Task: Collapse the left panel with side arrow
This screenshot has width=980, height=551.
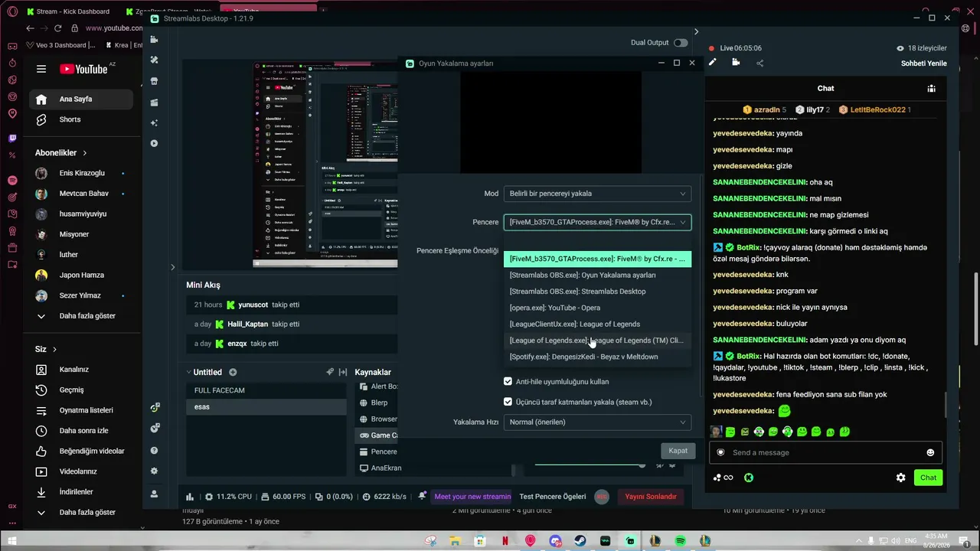Action: 172,267
